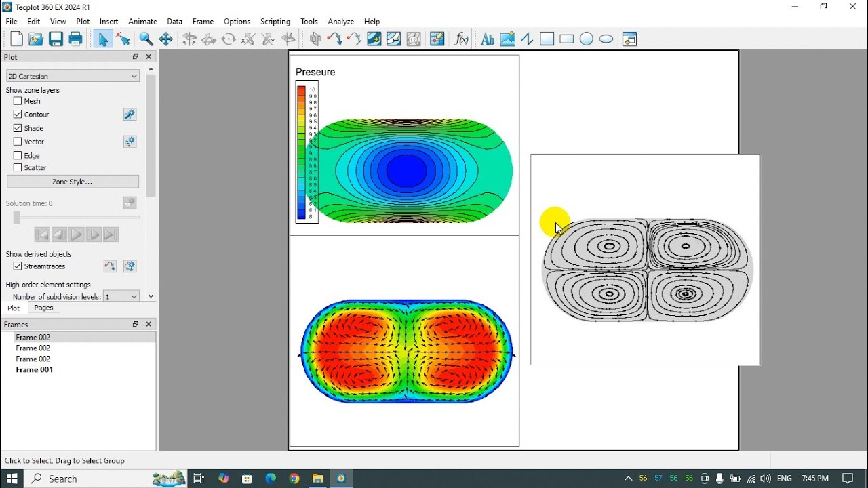Turn on the Scatter zone layer
This screenshot has height=488, width=868.
point(18,167)
